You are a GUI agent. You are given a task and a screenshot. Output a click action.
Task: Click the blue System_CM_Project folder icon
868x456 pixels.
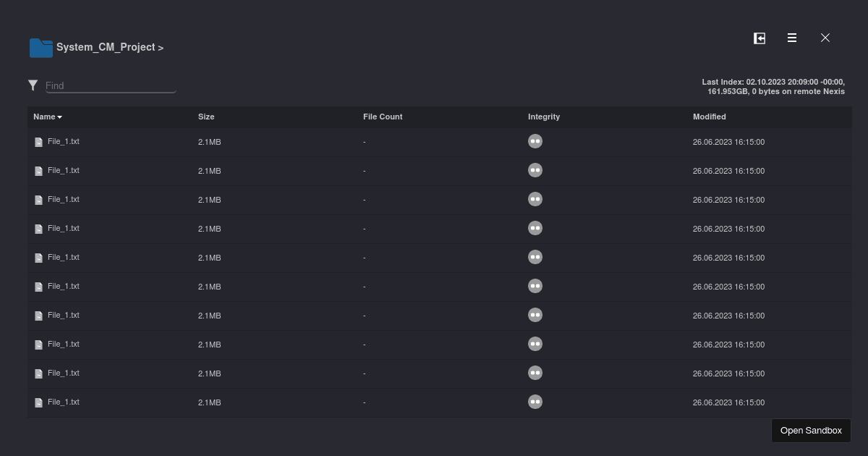click(41, 48)
